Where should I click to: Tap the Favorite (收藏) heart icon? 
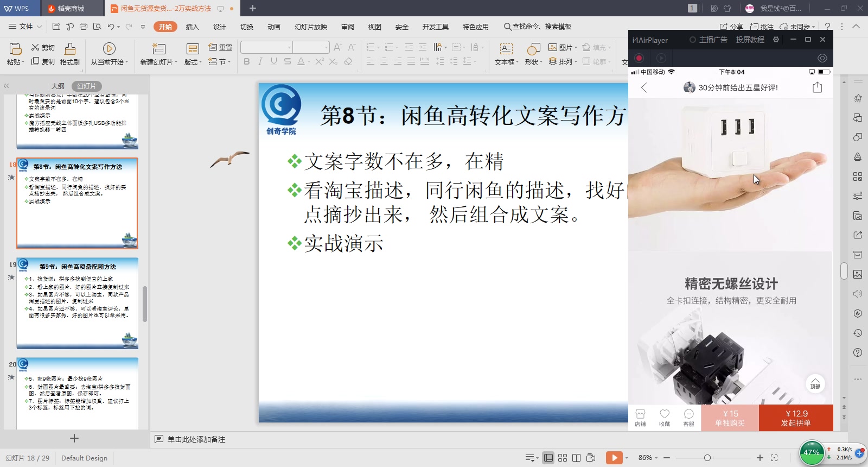click(x=665, y=418)
